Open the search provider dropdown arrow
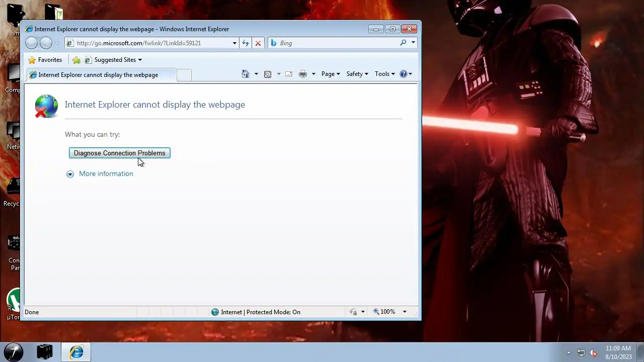 click(x=413, y=43)
